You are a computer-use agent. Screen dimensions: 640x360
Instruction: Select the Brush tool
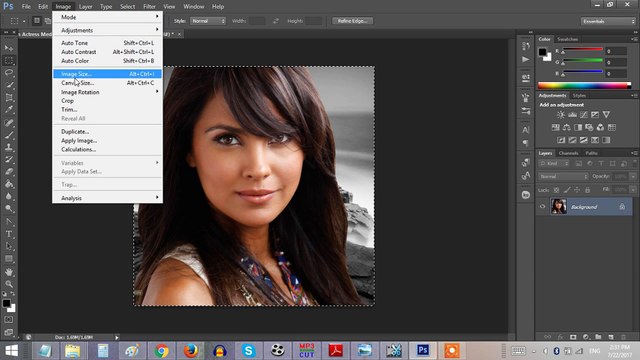tap(9, 135)
